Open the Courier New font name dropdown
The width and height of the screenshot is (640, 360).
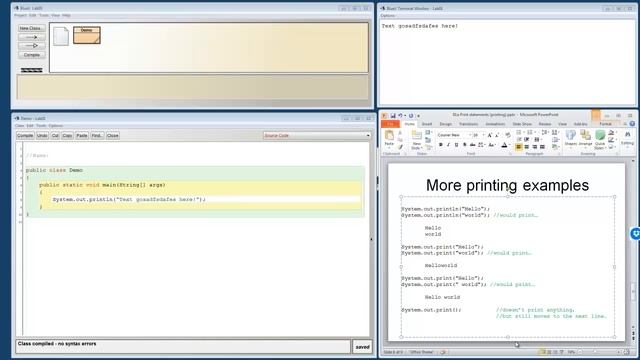point(470,135)
